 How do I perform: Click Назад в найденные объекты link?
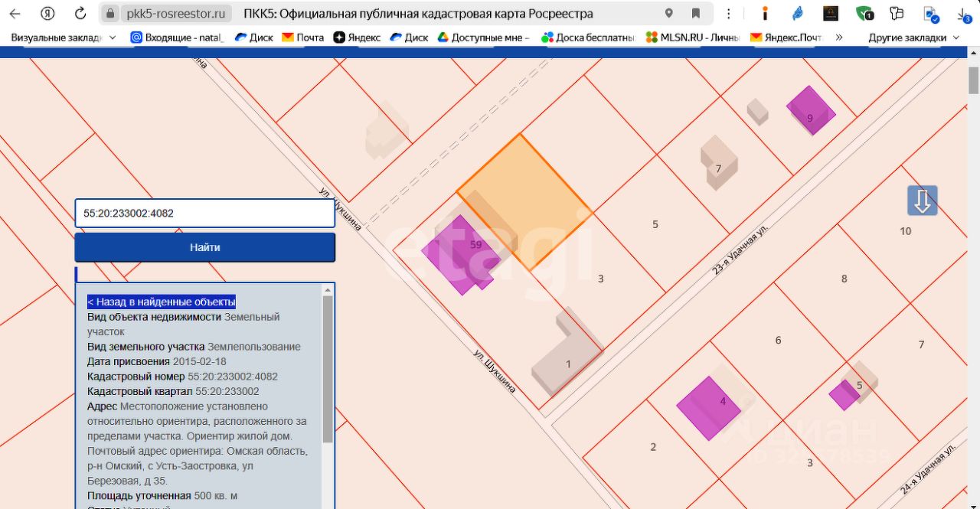(162, 302)
